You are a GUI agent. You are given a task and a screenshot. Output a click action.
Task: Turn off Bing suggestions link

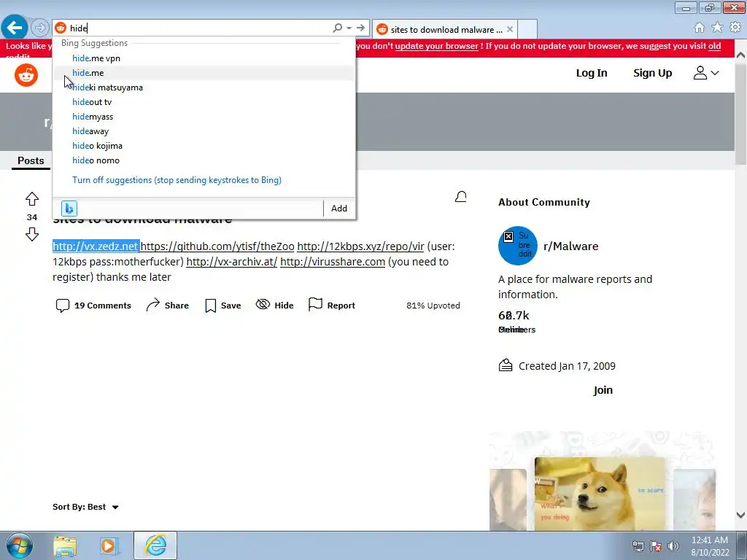pos(177,180)
